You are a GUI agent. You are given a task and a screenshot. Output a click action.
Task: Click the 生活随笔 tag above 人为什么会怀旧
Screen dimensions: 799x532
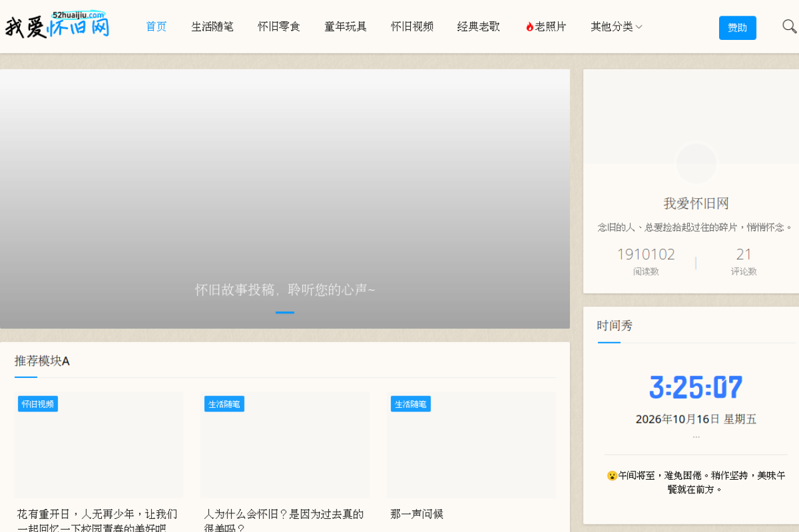click(224, 404)
